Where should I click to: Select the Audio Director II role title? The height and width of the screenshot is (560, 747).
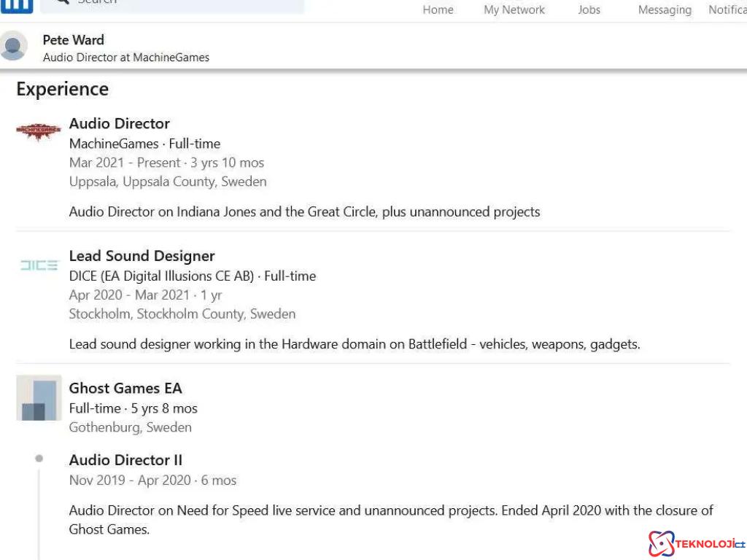[x=125, y=460]
